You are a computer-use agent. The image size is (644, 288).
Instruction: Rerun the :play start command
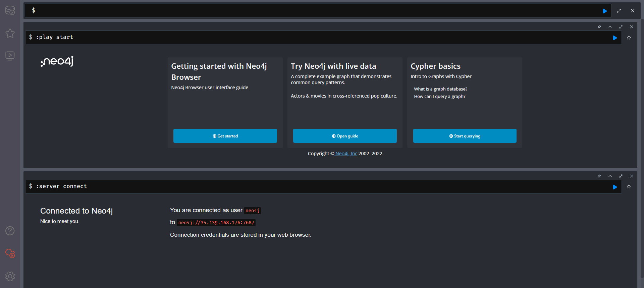tap(615, 38)
